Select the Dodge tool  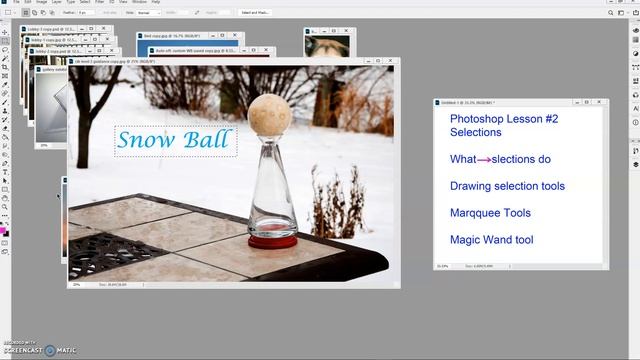tap(5, 155)
